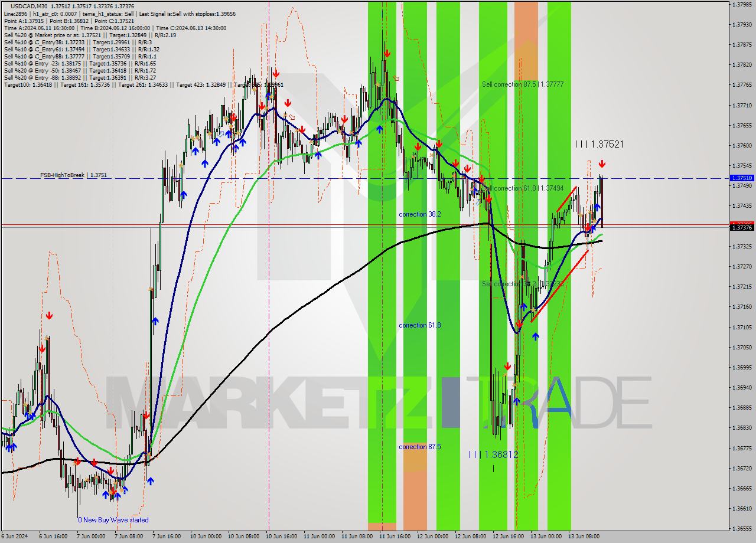Click the '| | | 1.37521' point C label
Screen dimensions: 756x543
click(599, 144)
